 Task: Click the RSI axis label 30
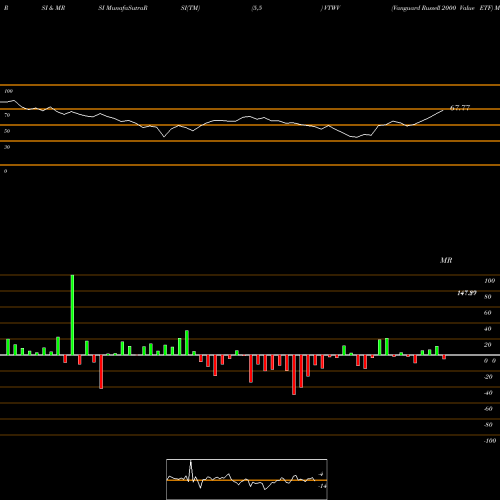point(7,147)
